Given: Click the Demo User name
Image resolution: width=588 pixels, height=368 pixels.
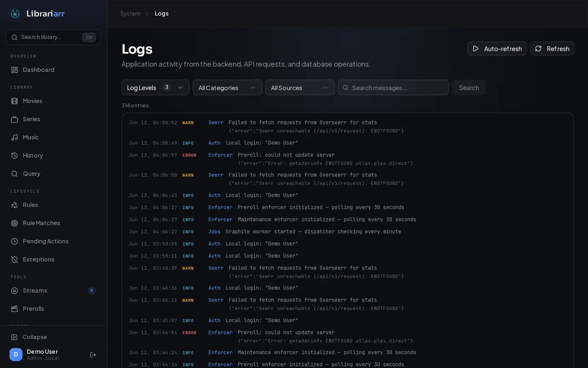Looking at the screenshot, I should pyautogui.click(x=42, y=352).
